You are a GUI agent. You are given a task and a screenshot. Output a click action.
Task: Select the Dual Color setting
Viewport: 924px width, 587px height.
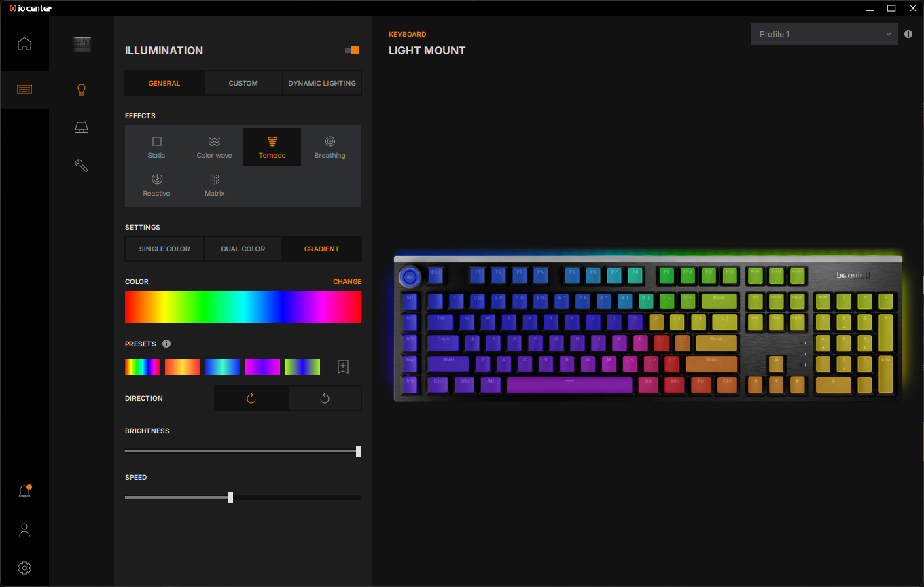coord(243,249)
